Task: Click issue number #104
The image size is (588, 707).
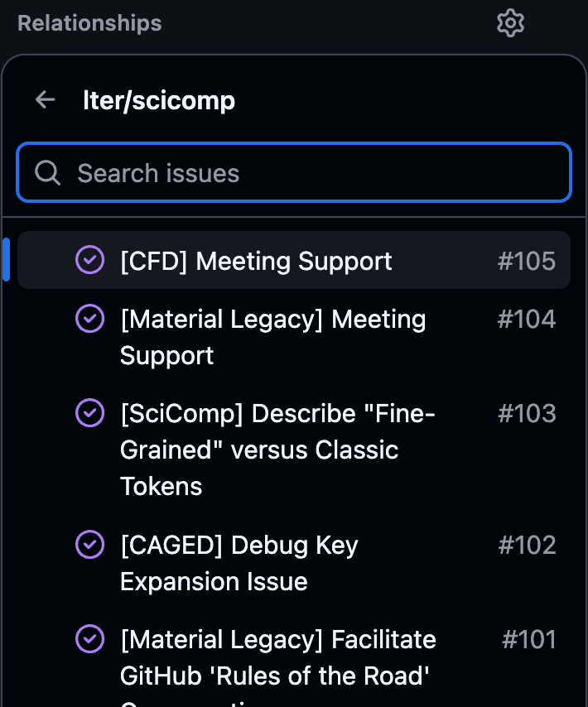Action: tap(526, 320)
